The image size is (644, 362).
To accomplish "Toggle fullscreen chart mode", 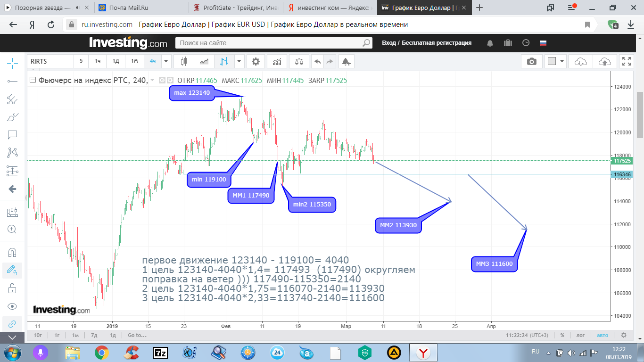I will tap(627, 61).
